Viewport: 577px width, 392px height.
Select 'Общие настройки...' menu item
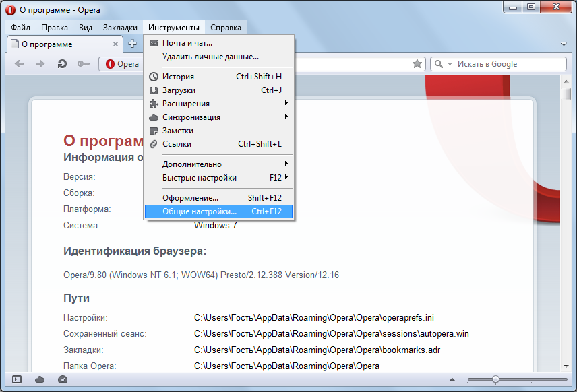point(219,211)
